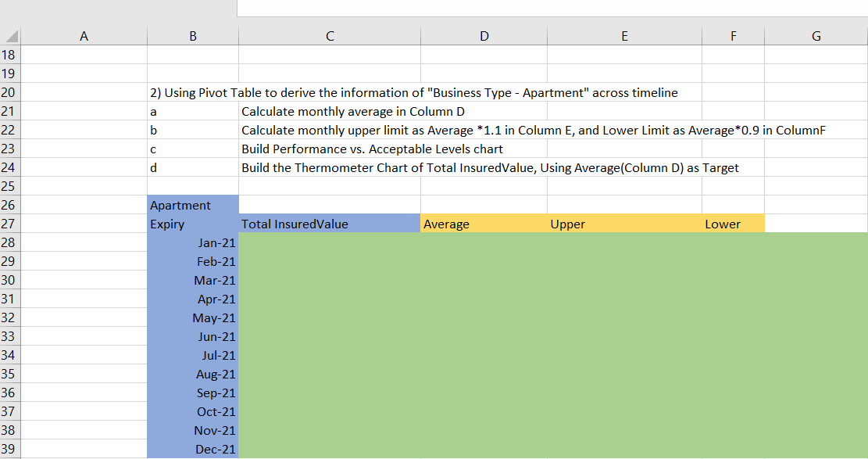Click the Calculate monthly average instruction cell
This screenshot has height=459, width=868.
(352, 111)
